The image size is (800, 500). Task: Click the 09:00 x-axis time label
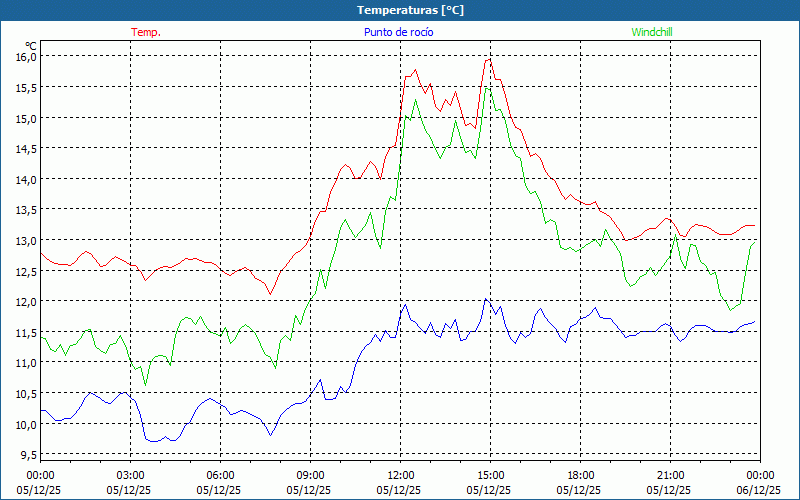[310, 475]
